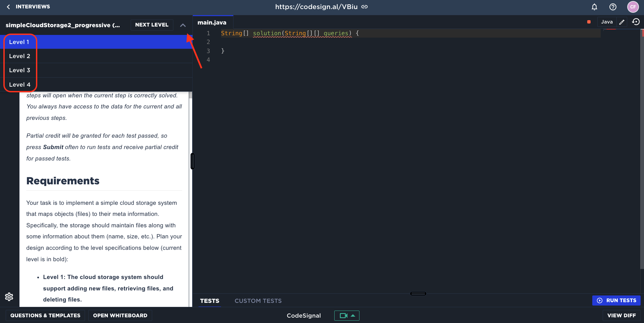Viewport: 644px width, 323px height.
Task: Click the pencil edit icon by Java
Action: click(x=622, y=22)
